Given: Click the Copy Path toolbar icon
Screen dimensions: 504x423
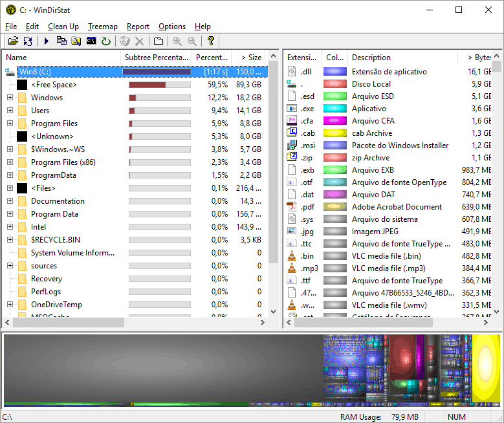Looking at the screenshot, I should [61, 41].
